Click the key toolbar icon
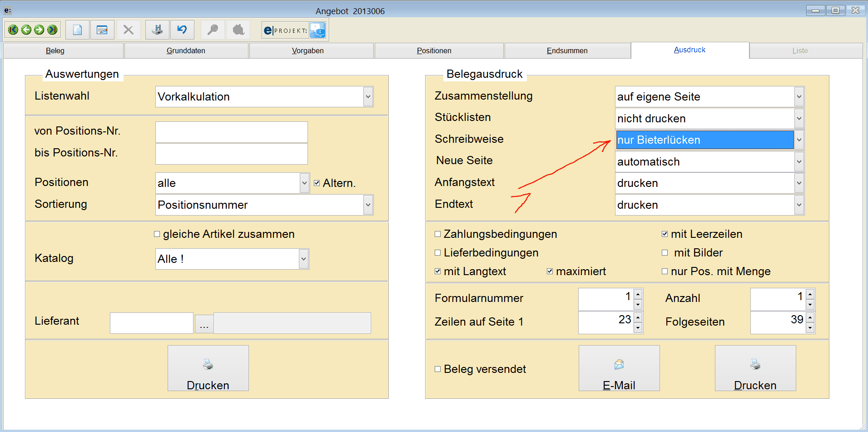This screenshot has height=432, width=868. [213, 30]
